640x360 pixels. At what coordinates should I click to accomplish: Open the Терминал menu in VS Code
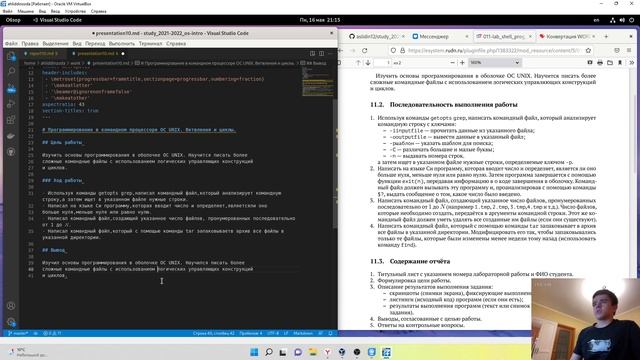pyautogui.click(x=150, y=44)
